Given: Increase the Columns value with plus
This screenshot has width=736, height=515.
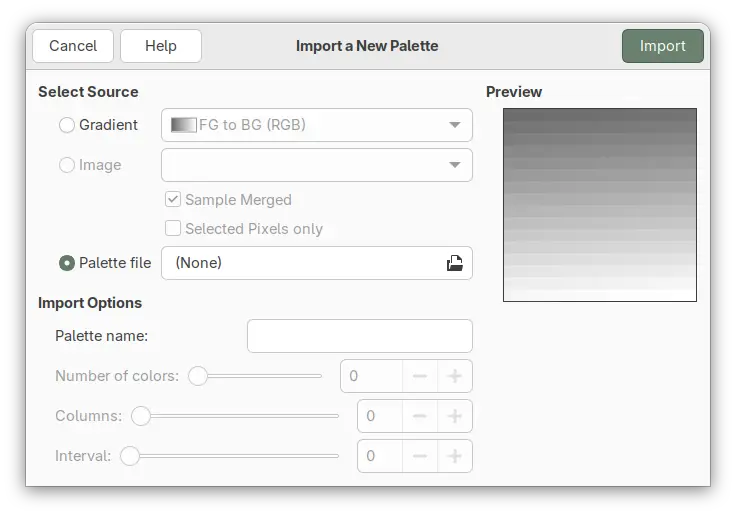Looking at the screenshot, I should [455, 416].
